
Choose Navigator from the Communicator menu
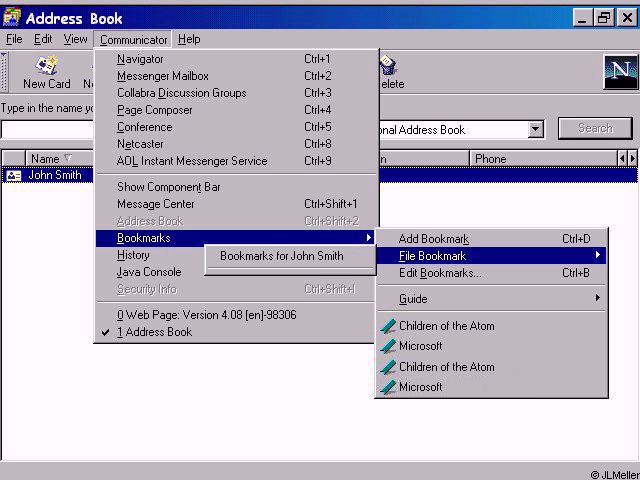pyautogui.click(x=235, y=59)
